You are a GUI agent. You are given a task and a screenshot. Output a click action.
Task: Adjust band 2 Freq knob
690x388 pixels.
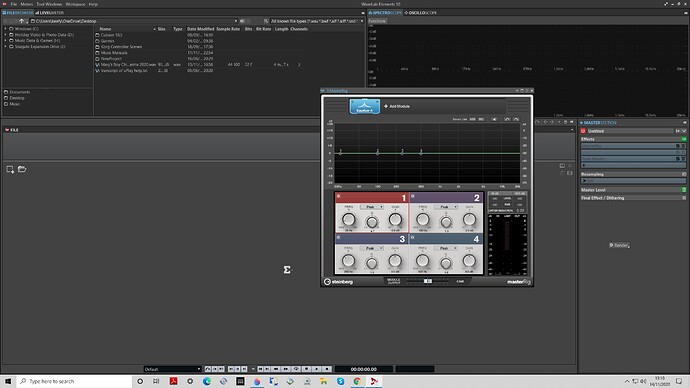tap(422, 219)
